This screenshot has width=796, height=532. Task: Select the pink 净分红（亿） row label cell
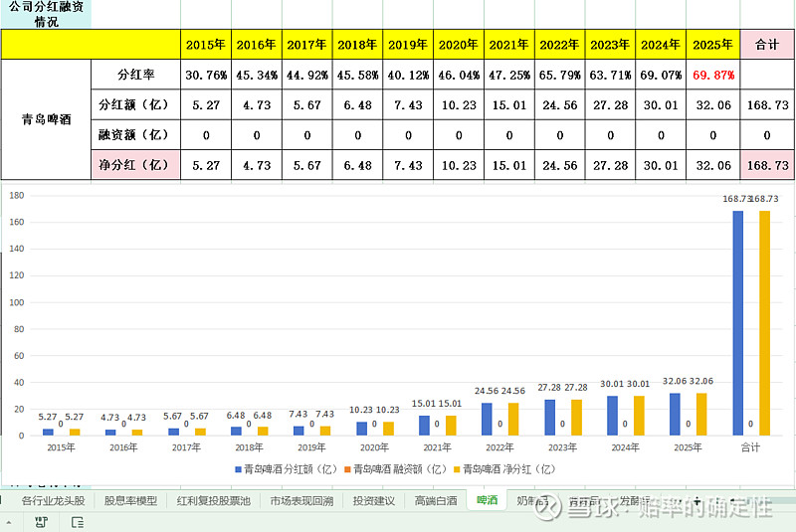(135, 165)
